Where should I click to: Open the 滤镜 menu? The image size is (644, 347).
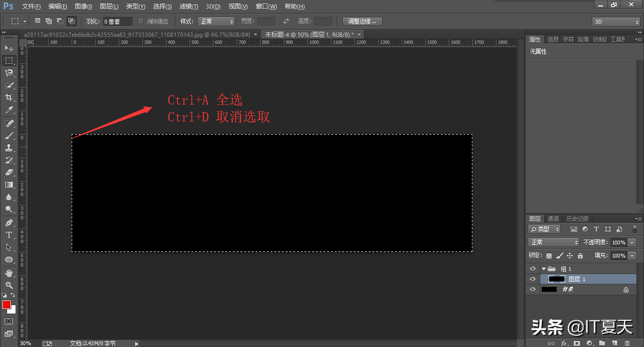pyautogui.click(x=189, y=7)
